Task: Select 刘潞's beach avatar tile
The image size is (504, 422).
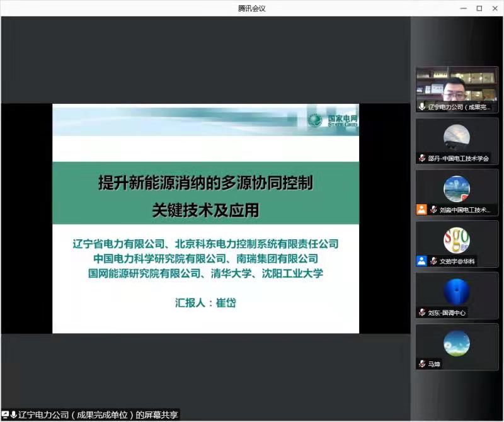Action: (457, 188)
